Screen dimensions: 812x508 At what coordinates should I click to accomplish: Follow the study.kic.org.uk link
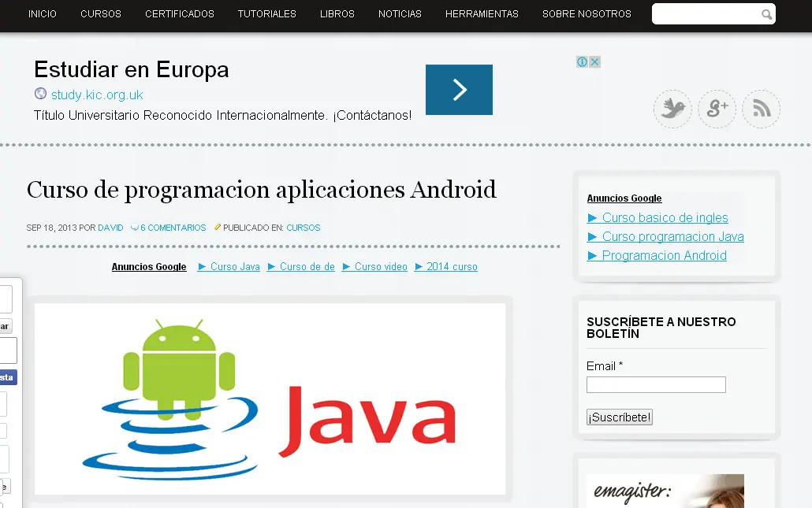[x=97, y=95]
